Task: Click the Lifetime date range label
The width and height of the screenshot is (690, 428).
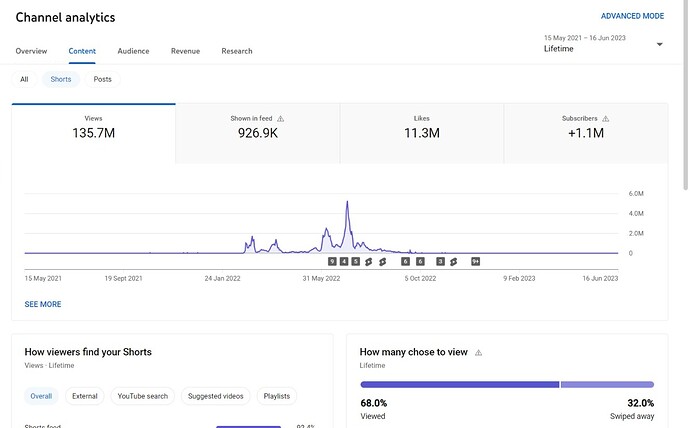Action: tap(558, 49)
